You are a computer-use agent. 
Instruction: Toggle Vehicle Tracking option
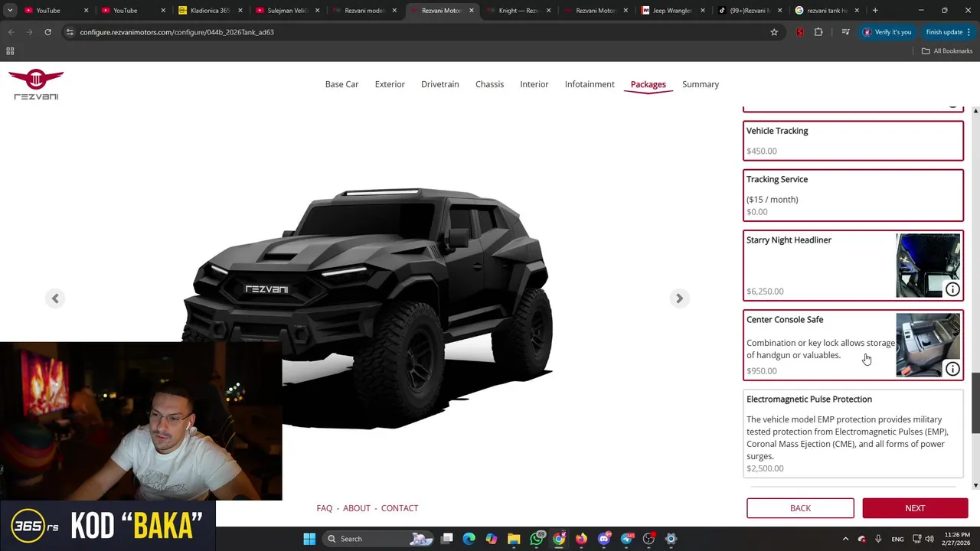[x=853, y=141]
